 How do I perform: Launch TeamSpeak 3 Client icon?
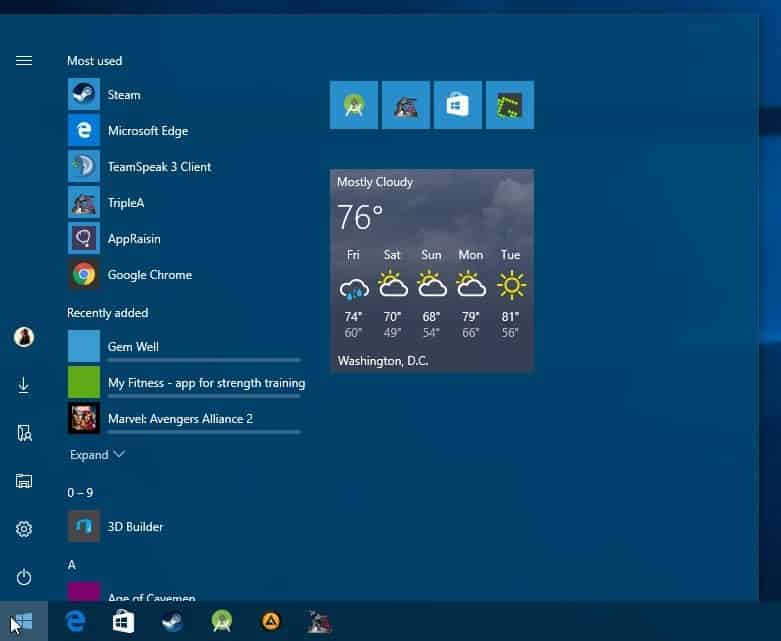[x=84, y=166]
